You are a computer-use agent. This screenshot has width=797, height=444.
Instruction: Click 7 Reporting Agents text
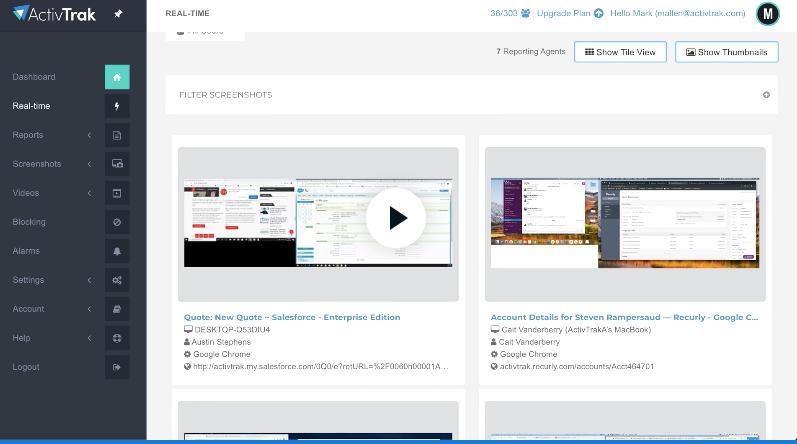click(x=531, y=51)
